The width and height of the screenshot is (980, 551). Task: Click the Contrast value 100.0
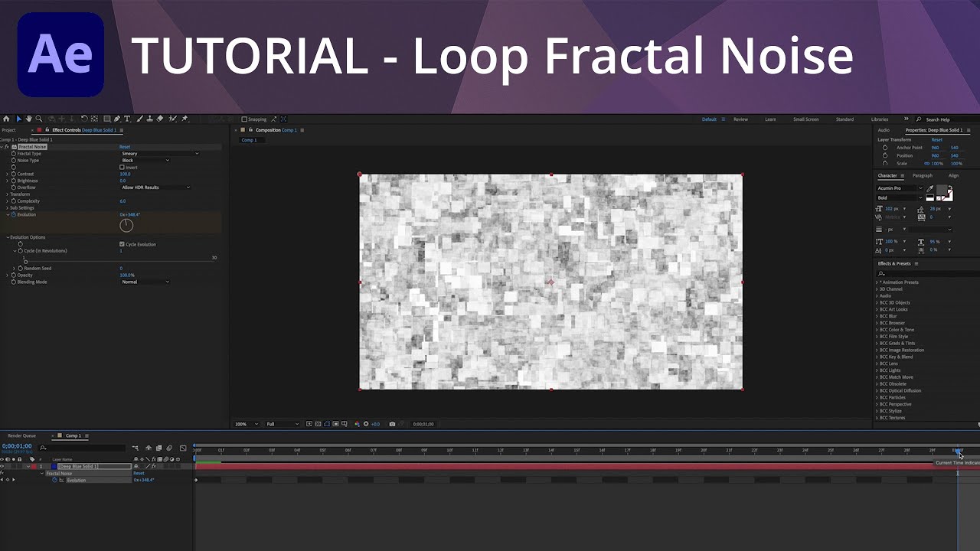126,174
